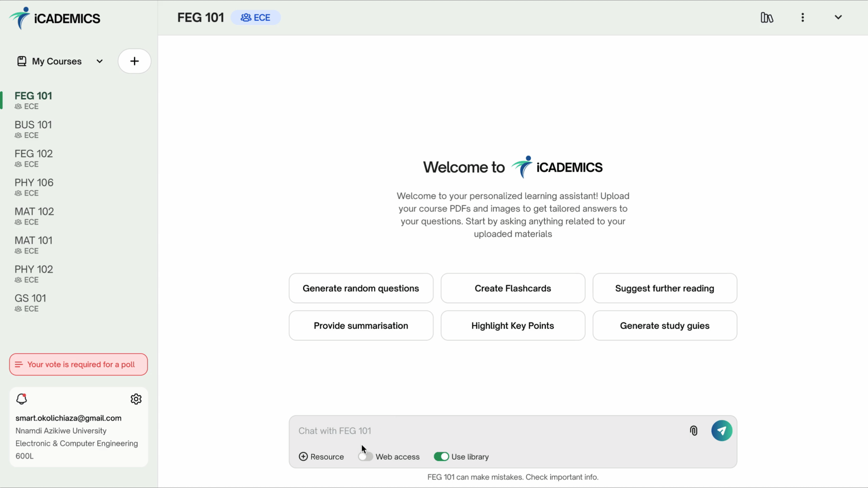Expand the My Courses dropdown
This screenshot has height=488, width=868.
[99, 61]
